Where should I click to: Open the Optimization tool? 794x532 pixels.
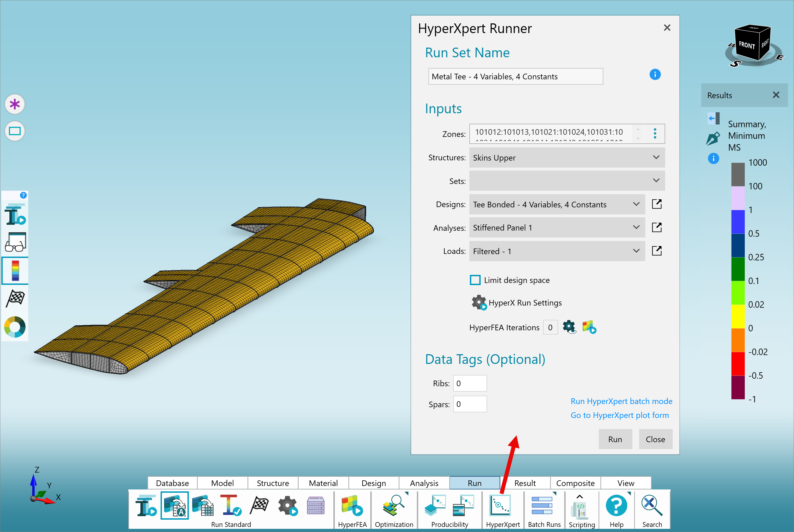(x=394, y=506)
